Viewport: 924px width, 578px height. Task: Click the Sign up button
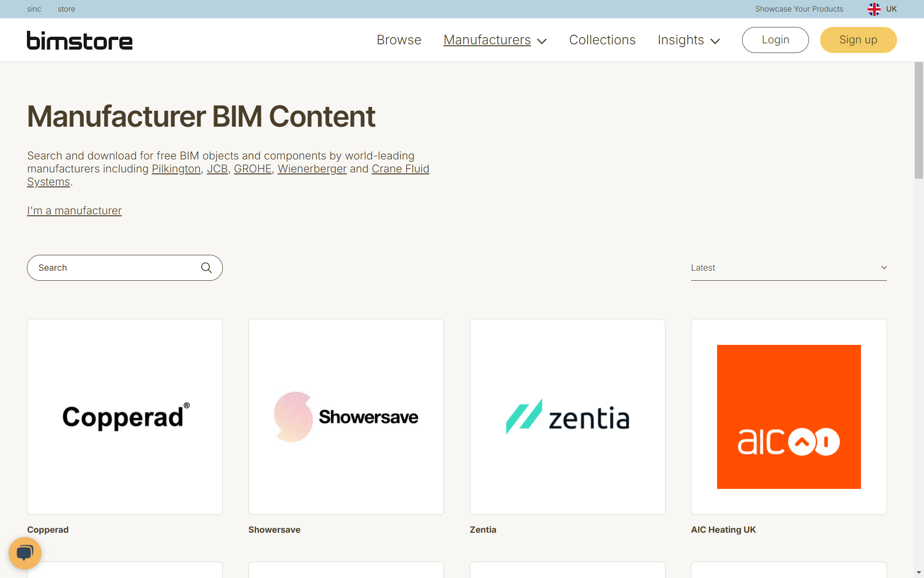(x=859, y=40)
